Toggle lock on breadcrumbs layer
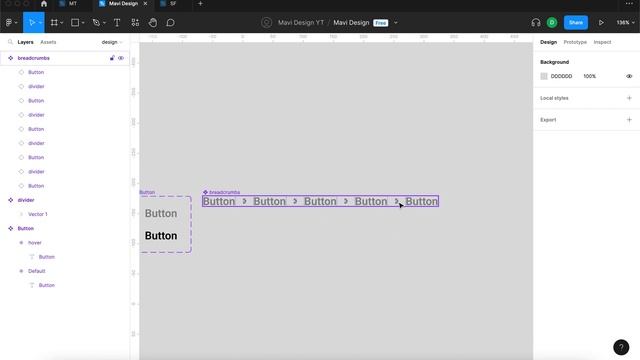Screen dimensions: 640x360 pyautogui.click(x=112, y=58)
